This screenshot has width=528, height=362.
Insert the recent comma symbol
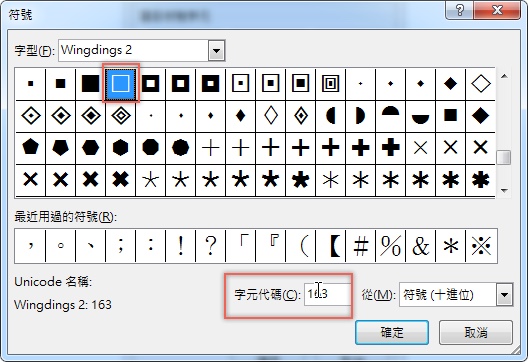31,245
